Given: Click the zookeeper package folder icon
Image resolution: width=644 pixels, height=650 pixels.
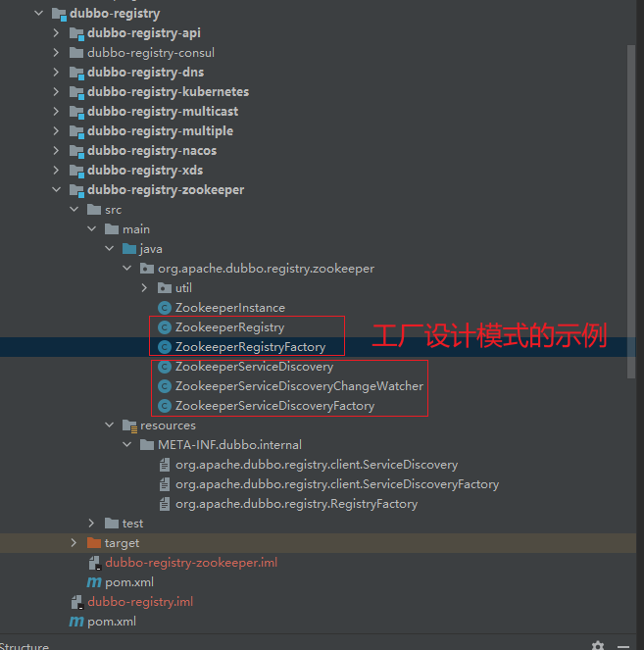Looking at the screenshot, I should point(147,269).
